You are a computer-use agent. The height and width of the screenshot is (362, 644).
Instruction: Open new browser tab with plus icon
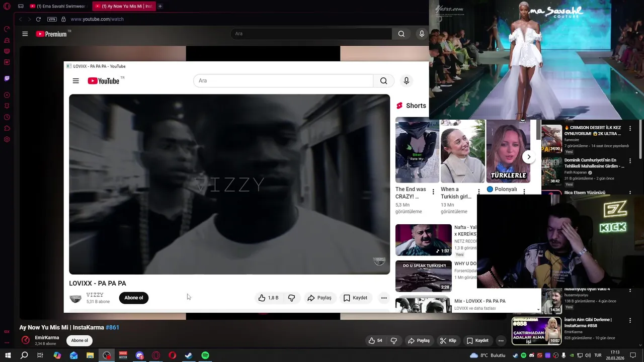[160, 6]
